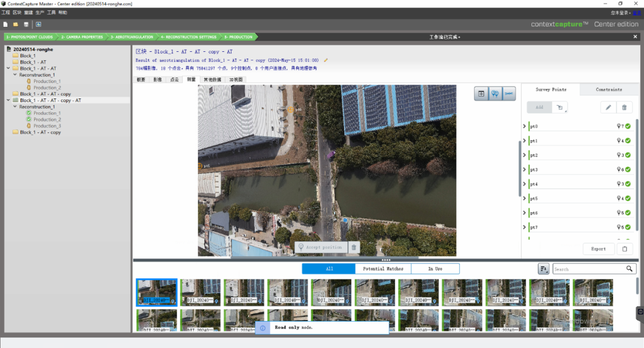
Task: Expand the pt2 survey point
Action: tap(525, 155)
